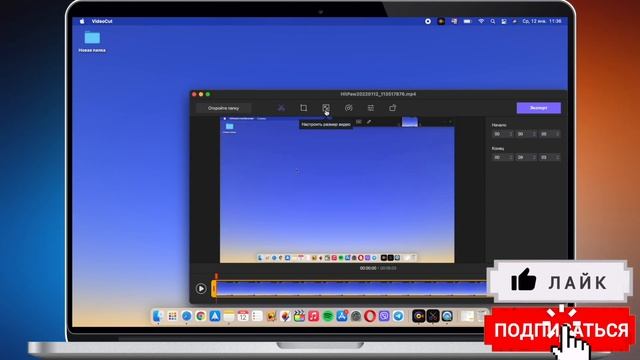The height and width of the screenshot is (360, 640).
Task: Click the Откройте папку button
Action: 223,108
